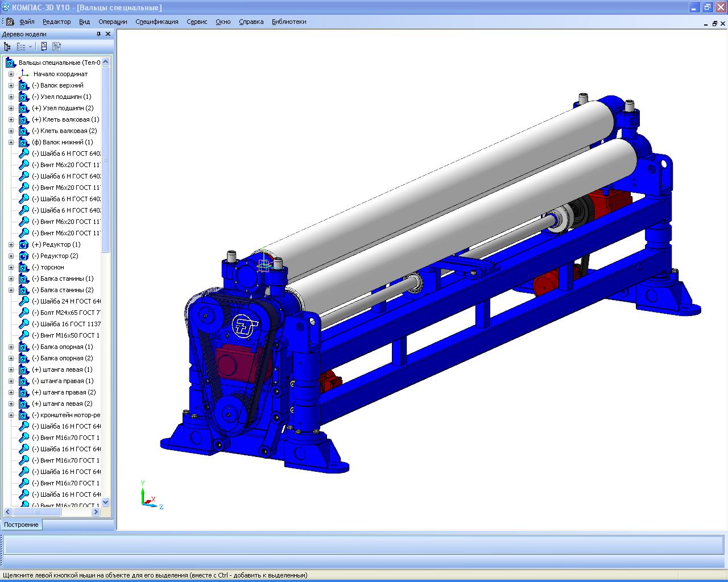The width and height of the screenshot is (728, 582).
Task: Click the tree horizontal scroll right arrow
Action: pos(96,512)
